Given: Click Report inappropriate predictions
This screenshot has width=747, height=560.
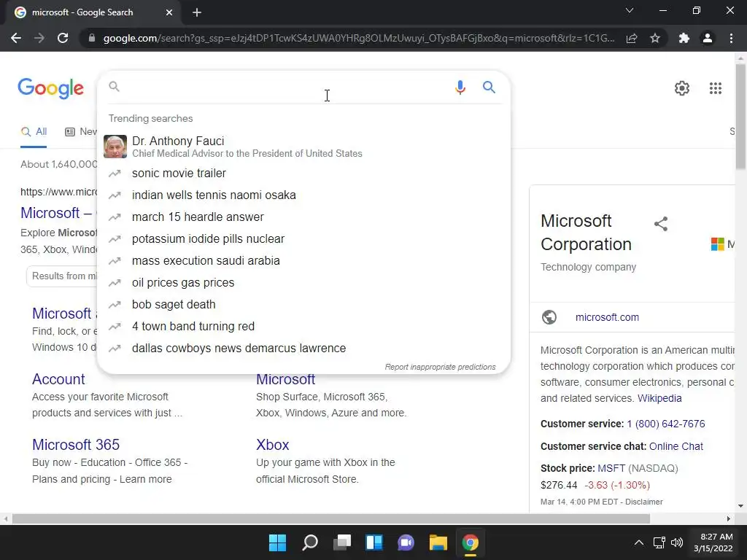Looking at the screenshot, I should click(x=440, y=367).
